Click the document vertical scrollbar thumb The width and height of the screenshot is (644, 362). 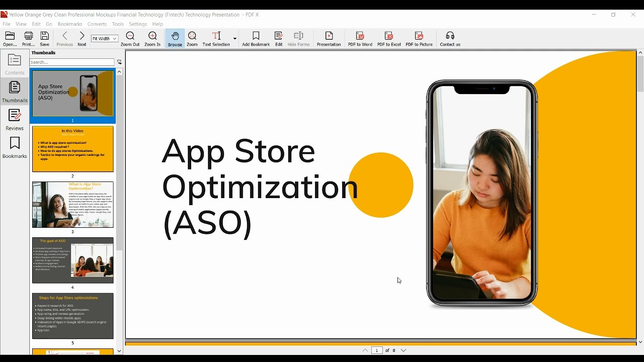pyautogui.click(x=640, y=74)
